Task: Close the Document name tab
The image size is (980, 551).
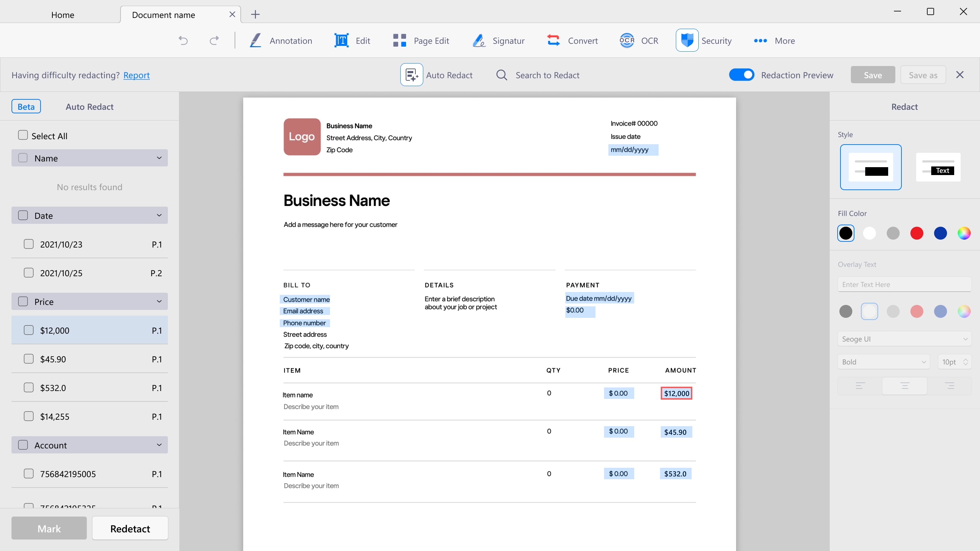Action: click(x=232, y=14)
